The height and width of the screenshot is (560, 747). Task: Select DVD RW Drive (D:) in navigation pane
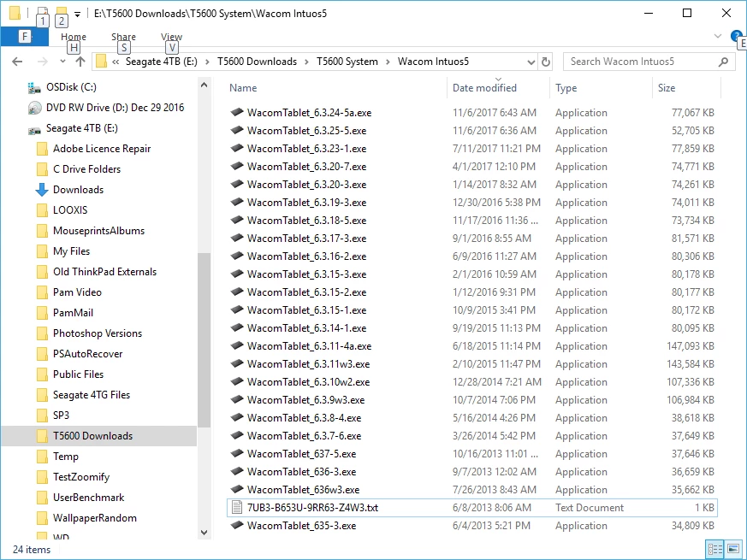(x=115, y=108)
